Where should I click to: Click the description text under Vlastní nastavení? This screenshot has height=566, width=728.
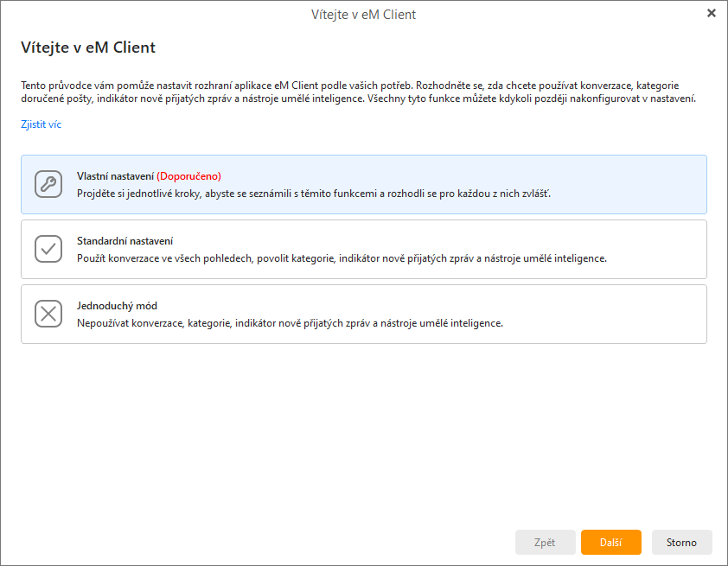click(313, 194)
